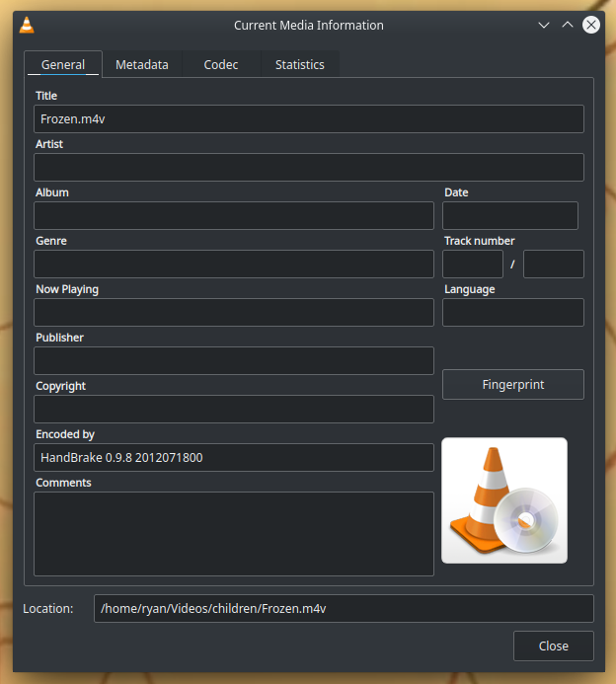
Task: Click into the Date input field
Action: coord(510,215)
